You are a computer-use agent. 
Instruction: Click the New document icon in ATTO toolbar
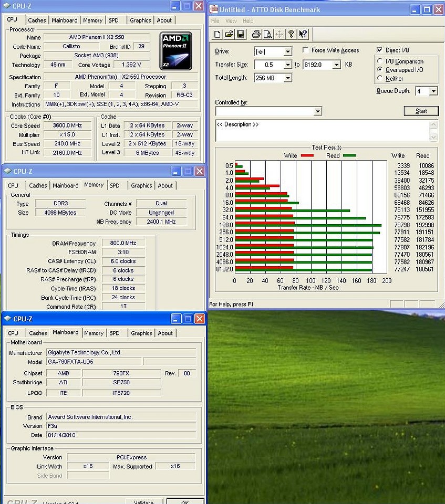pyautogui.click(x=217, y=34)
